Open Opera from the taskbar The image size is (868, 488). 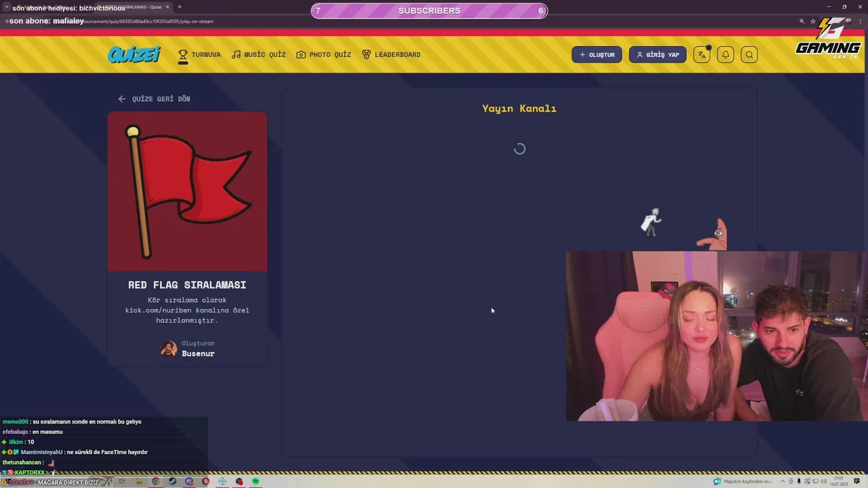(205, 481)
